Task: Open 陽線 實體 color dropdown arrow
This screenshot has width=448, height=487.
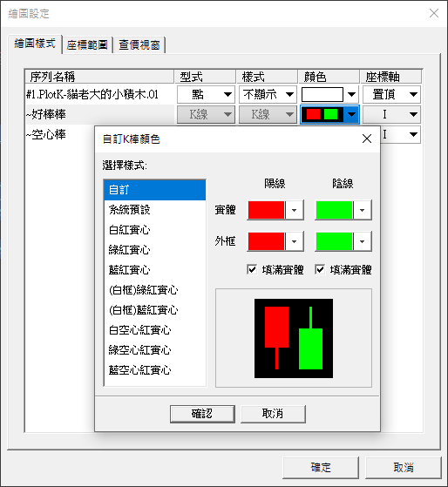Action: click(294, 210)
